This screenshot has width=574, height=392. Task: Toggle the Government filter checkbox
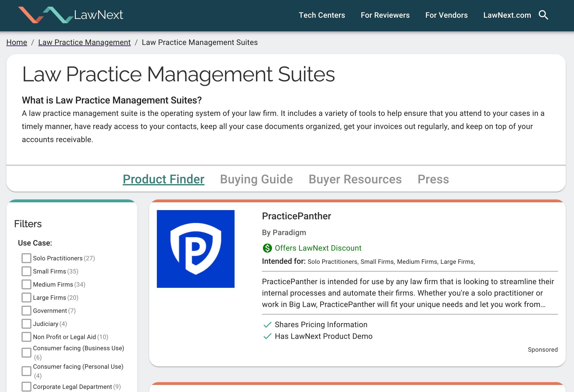pos(26,310)
